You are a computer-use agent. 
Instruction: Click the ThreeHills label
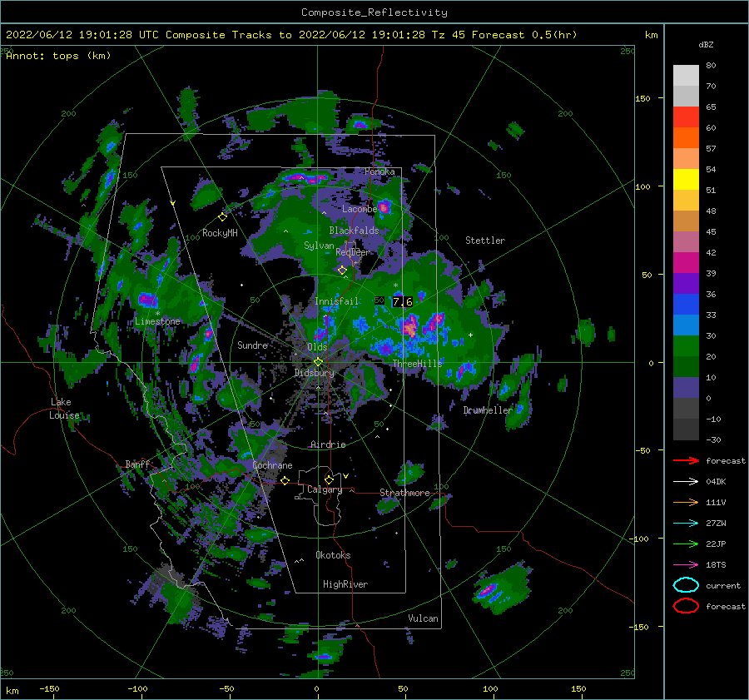418,364
